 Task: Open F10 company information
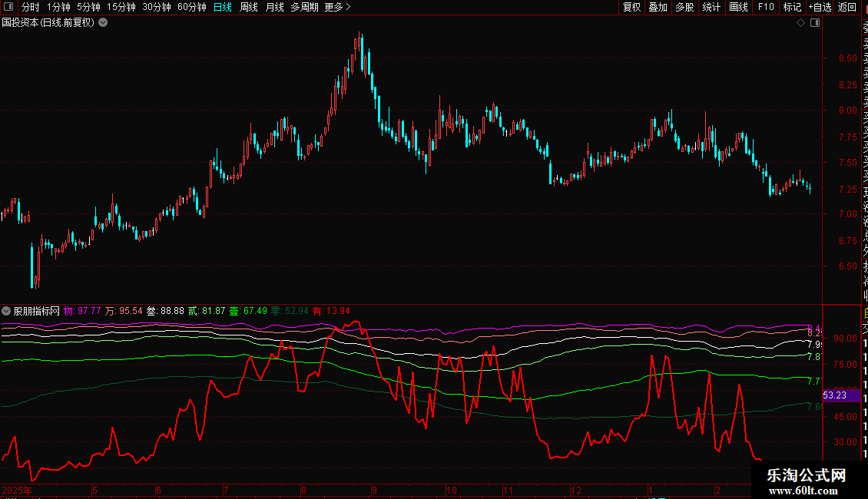[766, 7]
